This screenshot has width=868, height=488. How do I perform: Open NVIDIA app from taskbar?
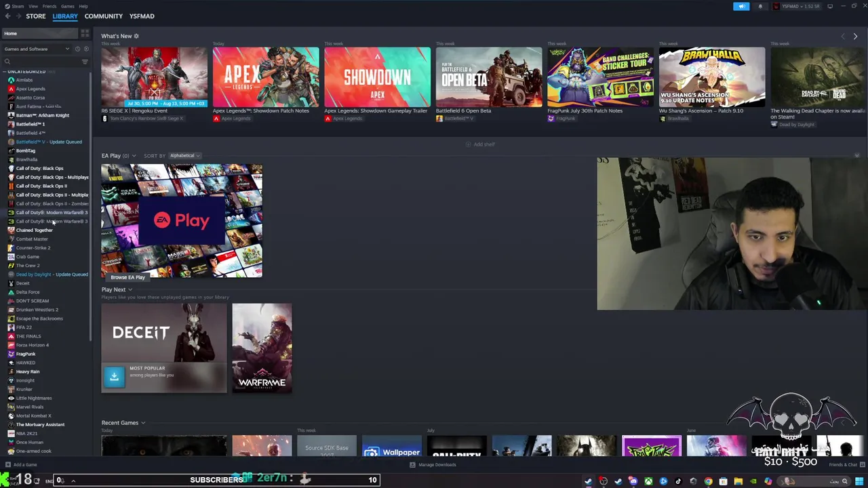[753, 481]
